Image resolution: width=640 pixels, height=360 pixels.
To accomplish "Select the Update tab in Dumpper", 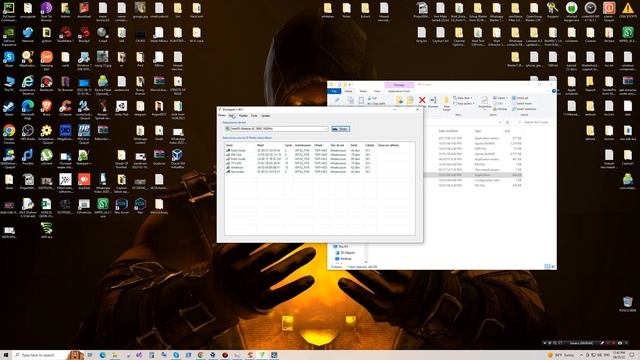I will click(266, 116).
